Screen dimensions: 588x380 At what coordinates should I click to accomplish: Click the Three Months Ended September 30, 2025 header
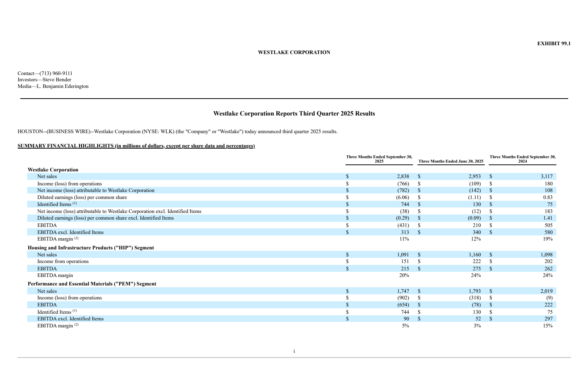click(379, 159)
